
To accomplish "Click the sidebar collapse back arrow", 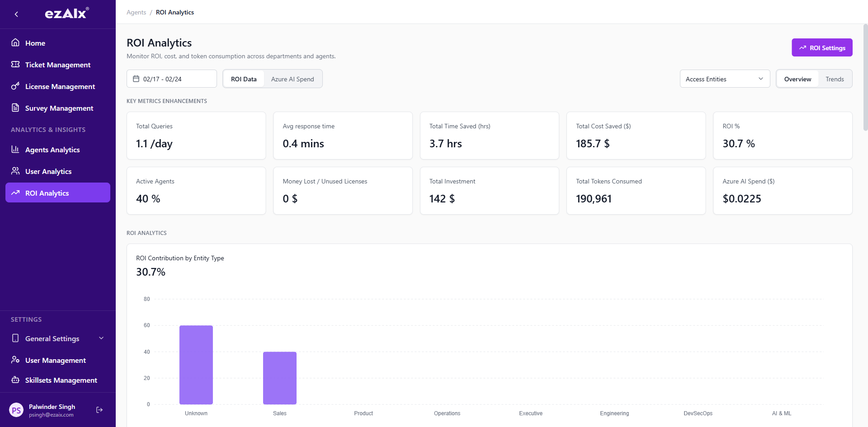I will (16, 14).
